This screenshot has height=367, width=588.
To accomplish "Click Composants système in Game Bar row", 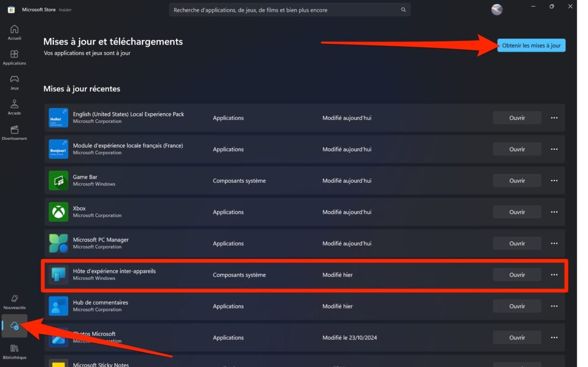I will coord(239,181).
